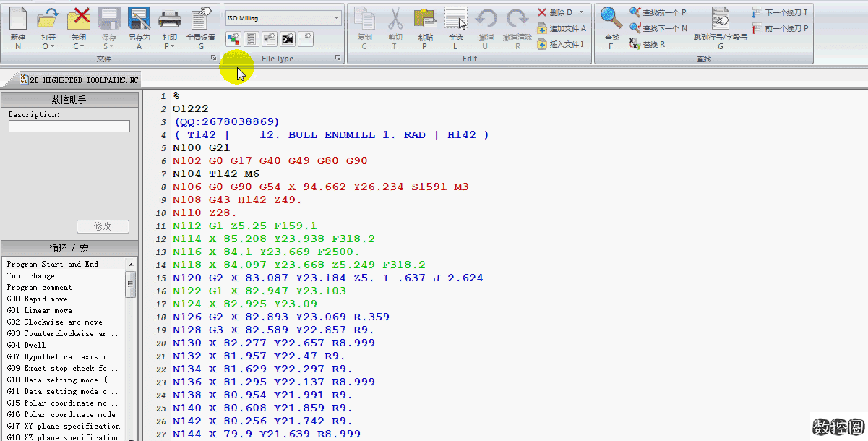The image size is (868, 441).
Task: Click the 另存为 save-as icon
Action: tap(139, 20)
